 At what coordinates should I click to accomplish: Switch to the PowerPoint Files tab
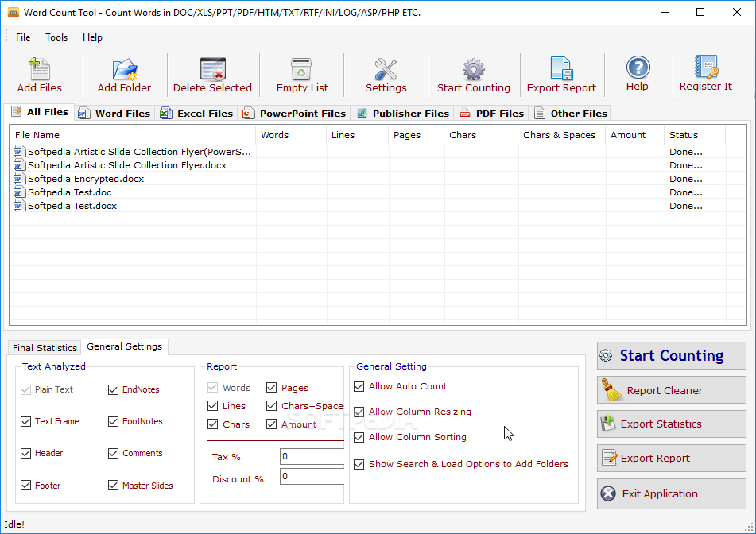pos(294,114)
